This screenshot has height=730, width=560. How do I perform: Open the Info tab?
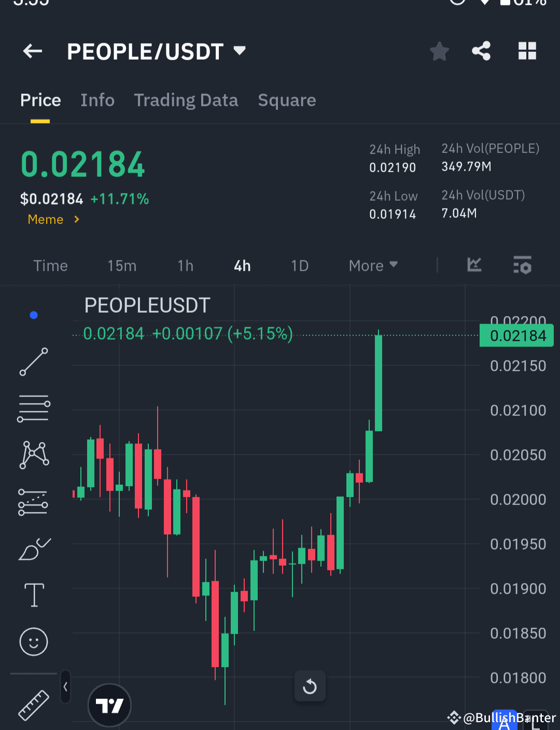click(97, 100)
